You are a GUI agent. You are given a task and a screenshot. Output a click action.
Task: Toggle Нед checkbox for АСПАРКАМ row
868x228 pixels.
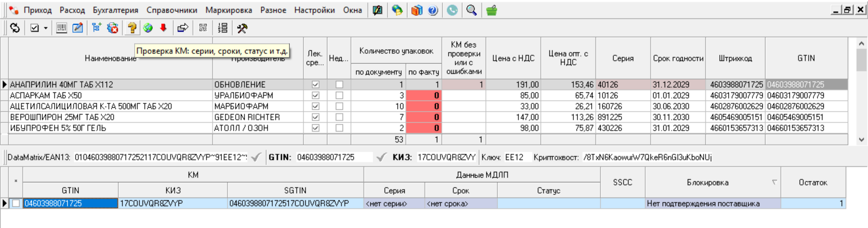pyautogui.click(x=340, y=95)
